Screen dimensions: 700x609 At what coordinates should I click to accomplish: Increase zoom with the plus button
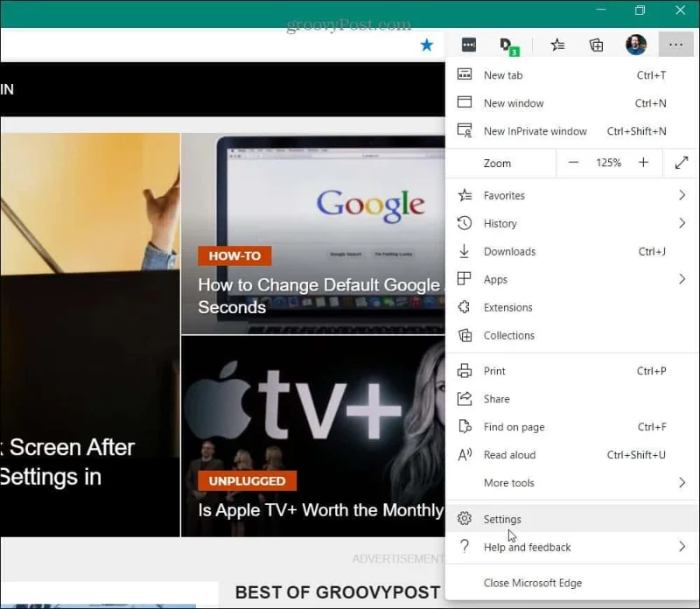coord(643,163)
